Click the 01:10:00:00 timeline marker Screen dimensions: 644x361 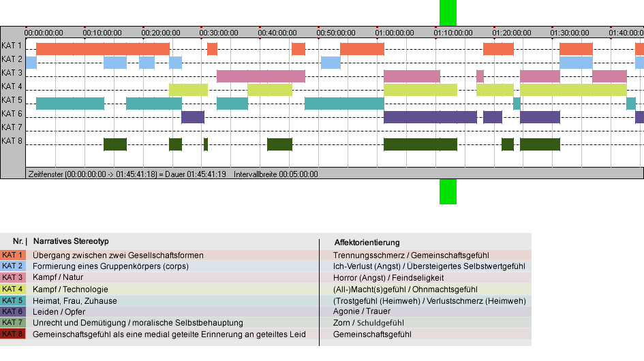[x=453, y=33]
